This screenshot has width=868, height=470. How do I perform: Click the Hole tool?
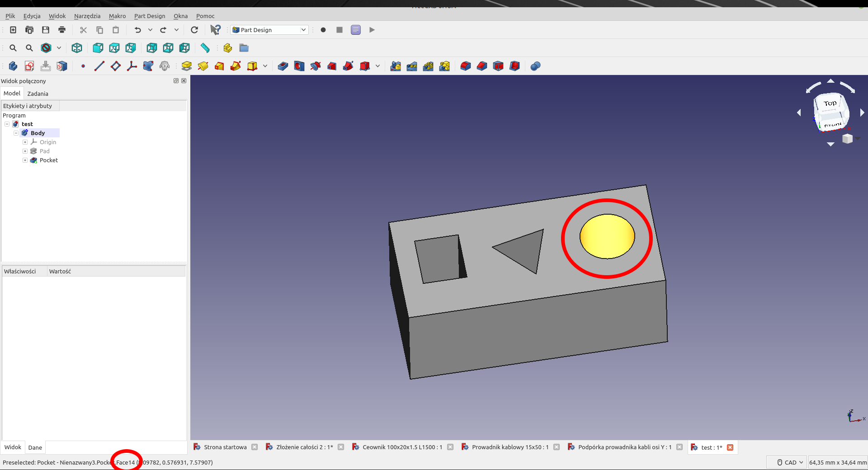[x=299, y=66]
